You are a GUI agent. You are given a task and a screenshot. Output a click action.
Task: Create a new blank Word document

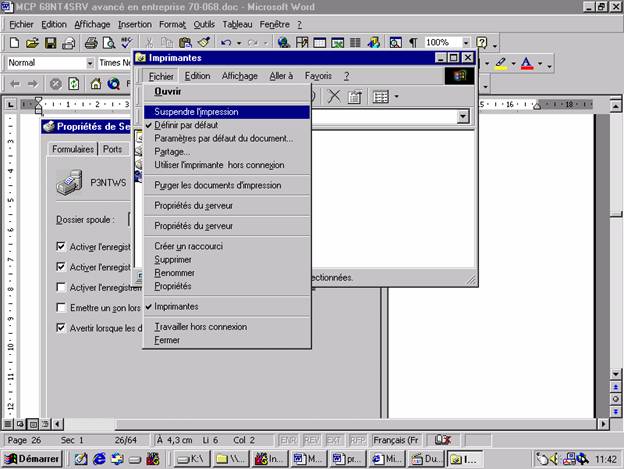tap(14, 43)
